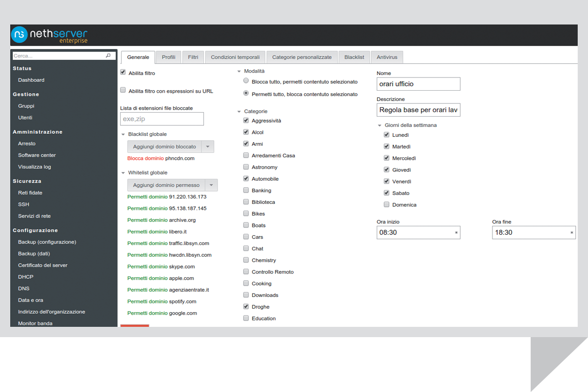Viewport: 588px width, 392px height.
Task: Check the Chat category
Action: [246, 248]
